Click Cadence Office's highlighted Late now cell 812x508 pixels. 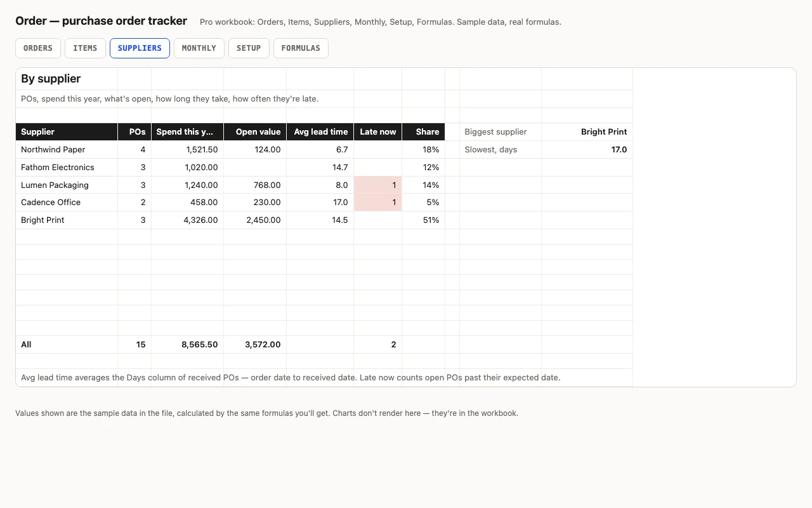click(377, 203)
